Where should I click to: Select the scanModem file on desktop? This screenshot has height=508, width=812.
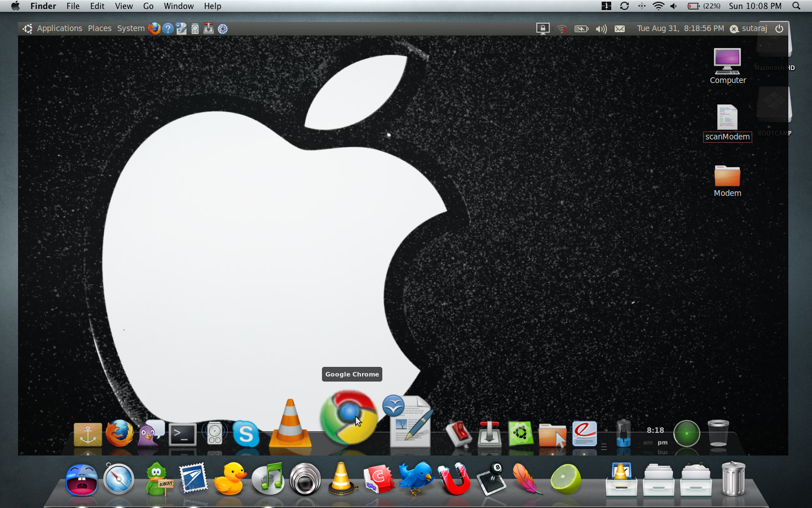[x=727, y=123]
